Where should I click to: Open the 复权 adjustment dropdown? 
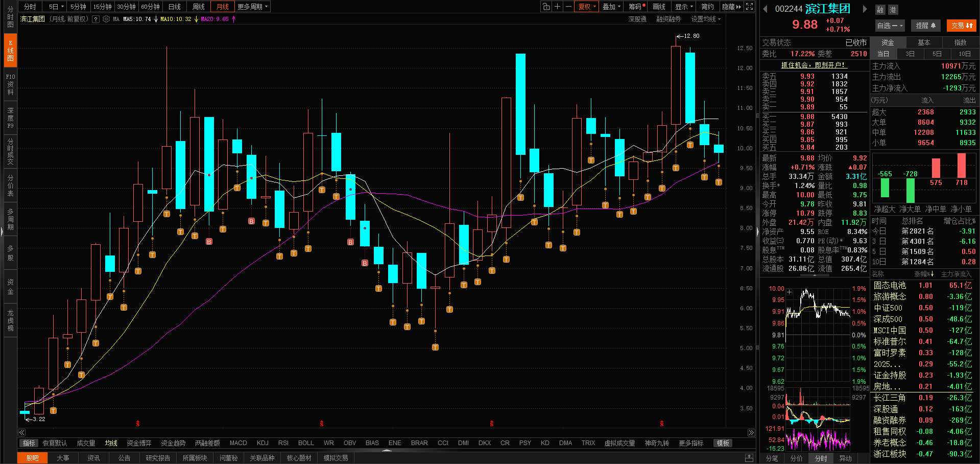click(x=587, y=7)
